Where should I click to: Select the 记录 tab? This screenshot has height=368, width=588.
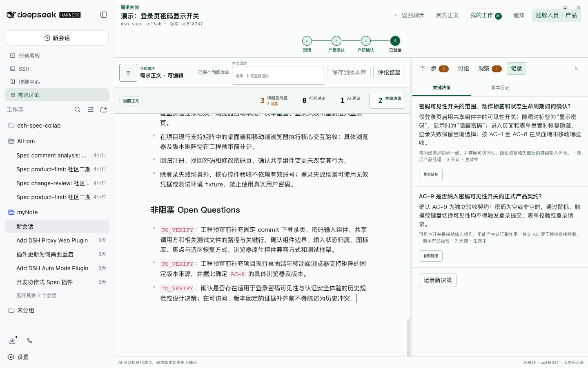pos(517,69)
